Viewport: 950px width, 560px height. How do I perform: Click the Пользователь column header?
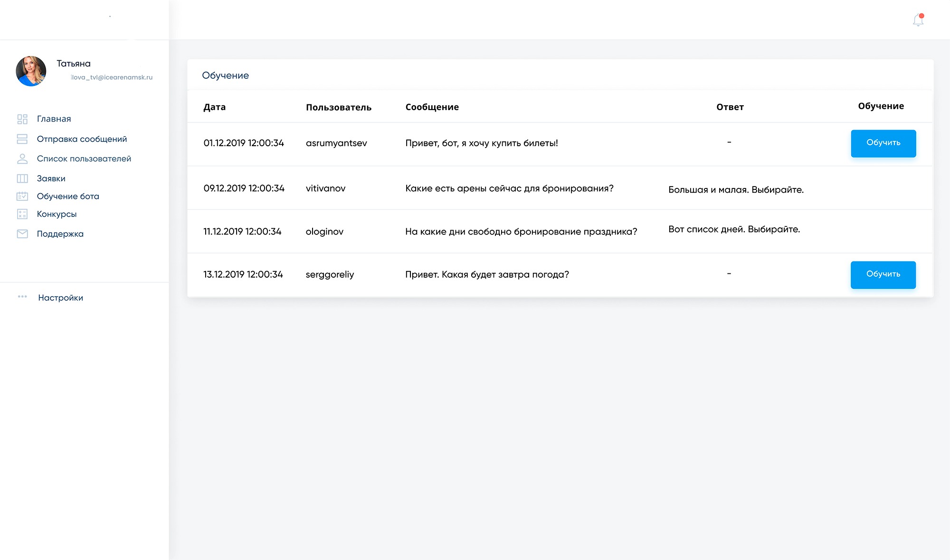pos(338,107)
